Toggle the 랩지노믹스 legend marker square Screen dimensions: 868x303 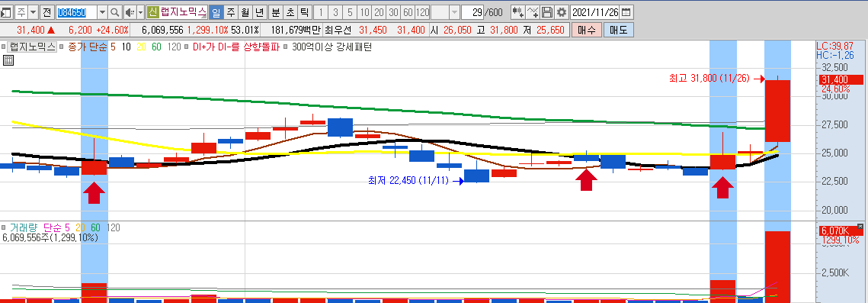coord(4,47)
